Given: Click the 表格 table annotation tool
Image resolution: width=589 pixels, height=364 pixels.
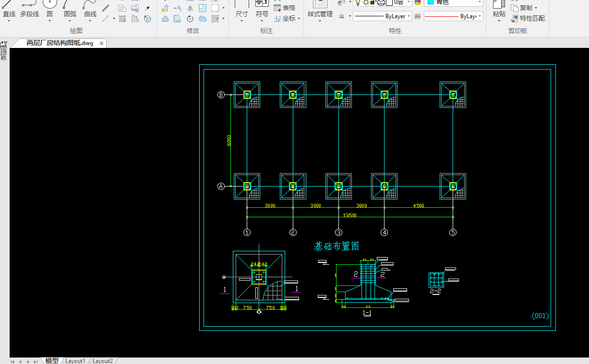Looking at the screenshot, I should [x=284, y=8].
